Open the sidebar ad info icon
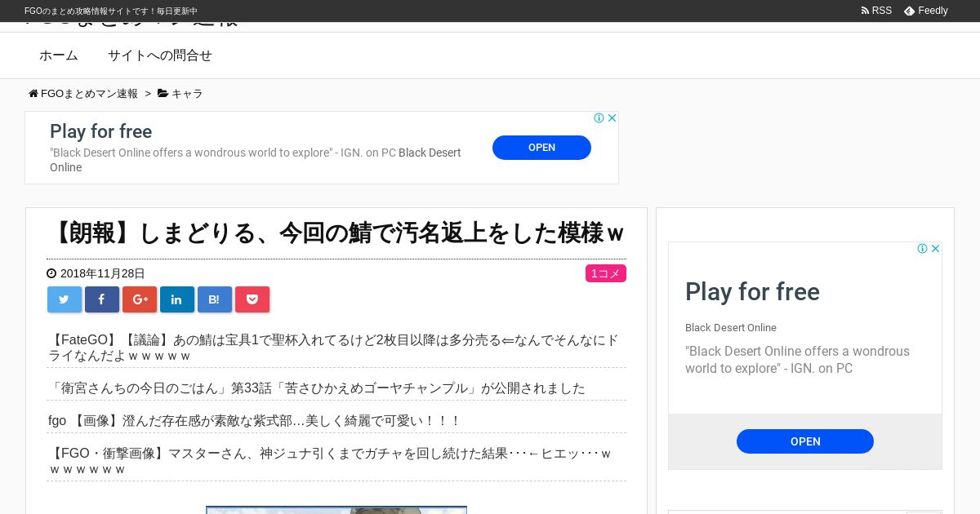 tap(923, 249)
